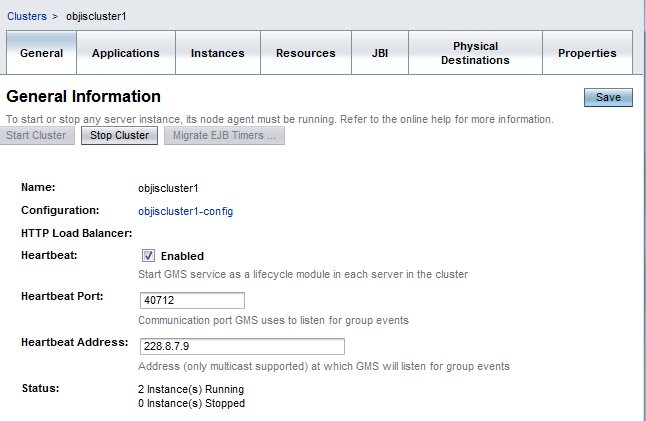
Task: Click the objiscluster1 breadcrumb text
Action: pyautogui.click(x=96, y=17)
